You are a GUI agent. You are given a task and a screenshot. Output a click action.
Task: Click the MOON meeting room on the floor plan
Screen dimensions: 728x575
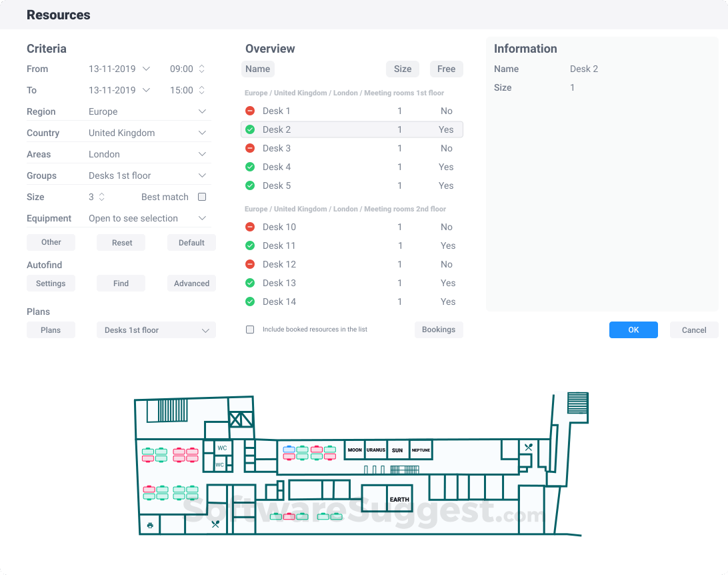355,450
